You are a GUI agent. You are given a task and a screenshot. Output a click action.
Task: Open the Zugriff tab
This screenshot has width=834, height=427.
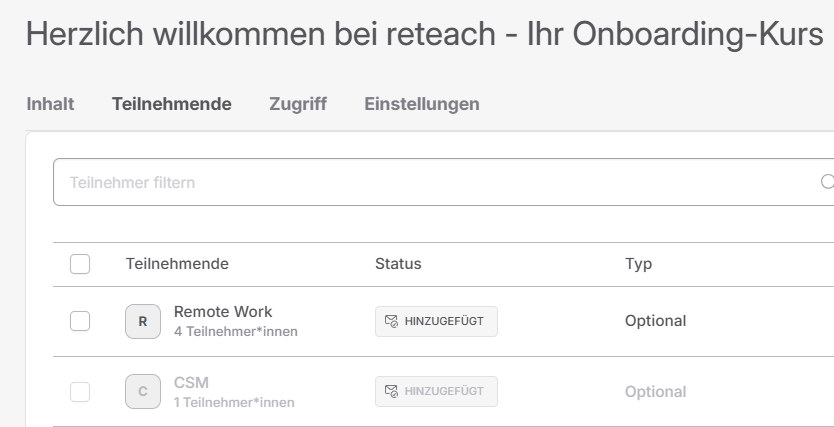click(298, 104)
